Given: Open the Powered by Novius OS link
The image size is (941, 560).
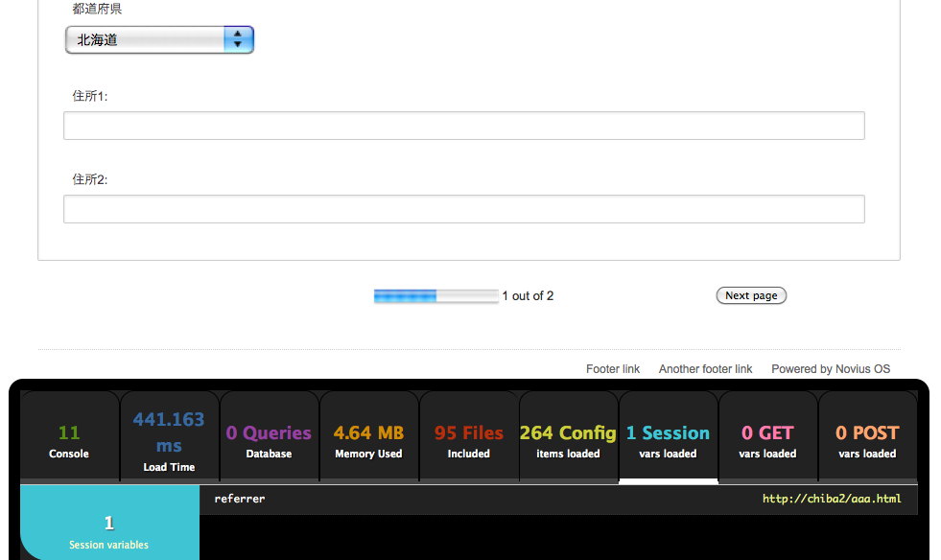Looking at the screenshot, I should point(831,369).
